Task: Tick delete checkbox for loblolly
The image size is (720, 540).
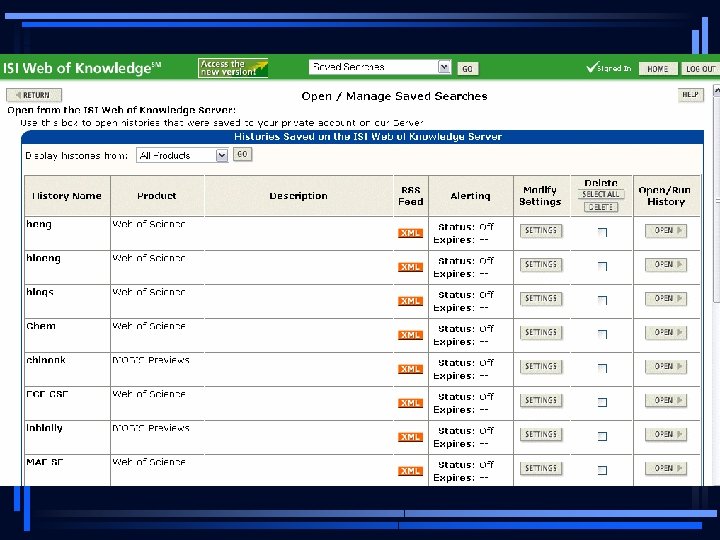Action: pos(602,436)
